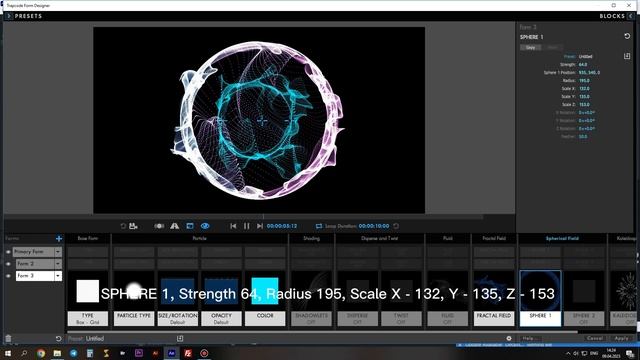The image size is (640, 360).
Task: Toggle visibility of Primary Form
Action: point(8,252)
